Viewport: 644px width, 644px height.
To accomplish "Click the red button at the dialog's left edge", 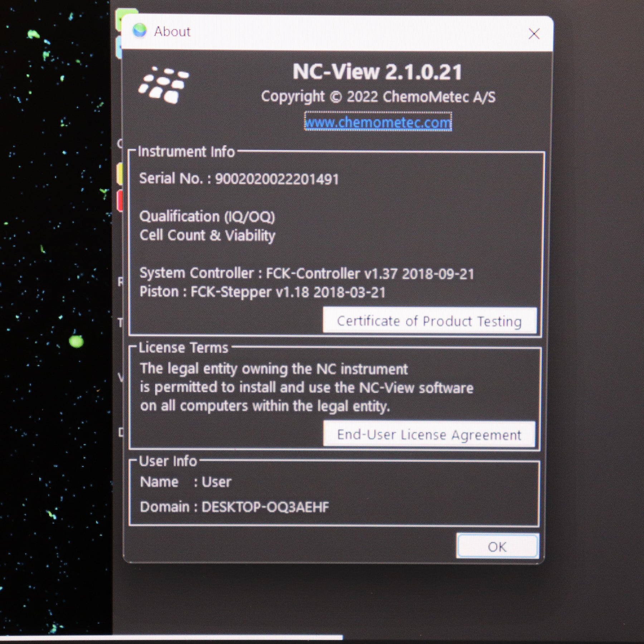I will 120,200.
